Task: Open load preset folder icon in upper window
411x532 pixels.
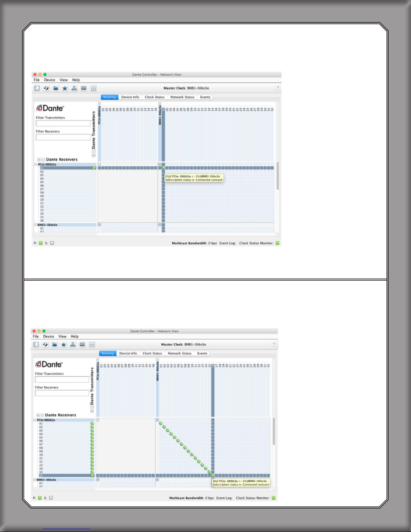Action: tap(56, 88)
